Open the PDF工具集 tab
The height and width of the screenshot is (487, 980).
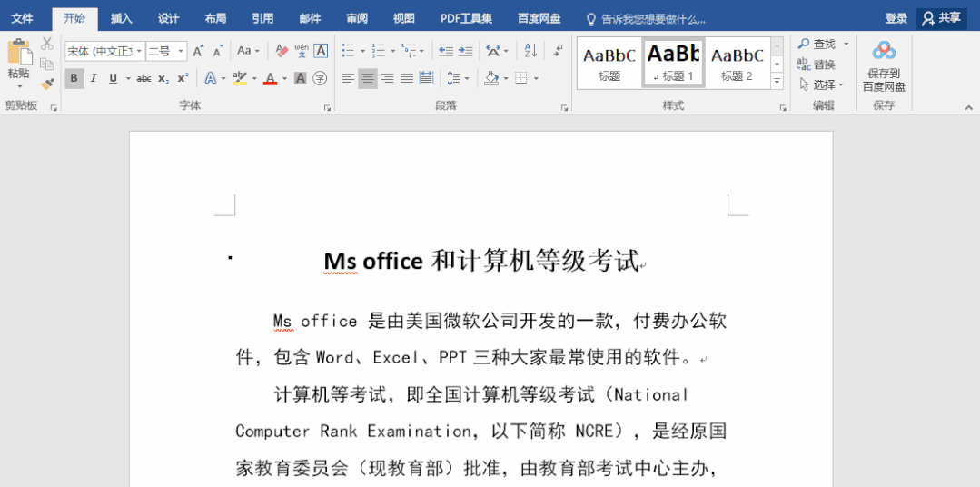click(466, 19)
